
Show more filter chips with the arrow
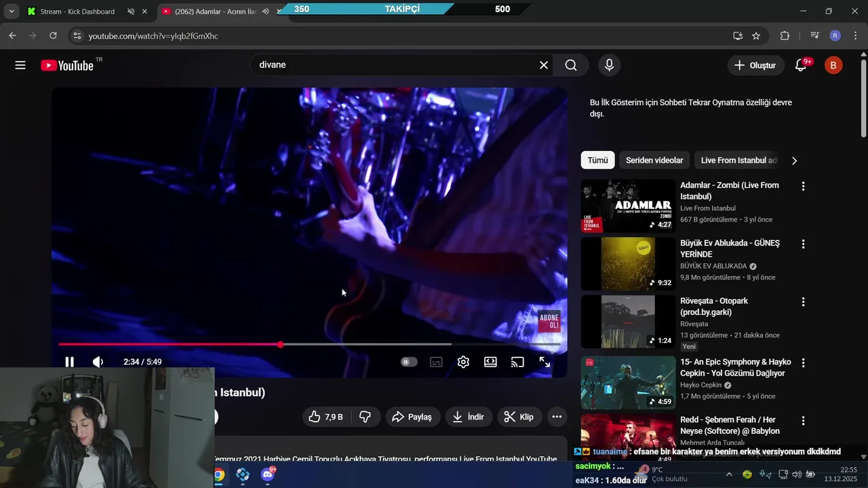tap(794, 161)
